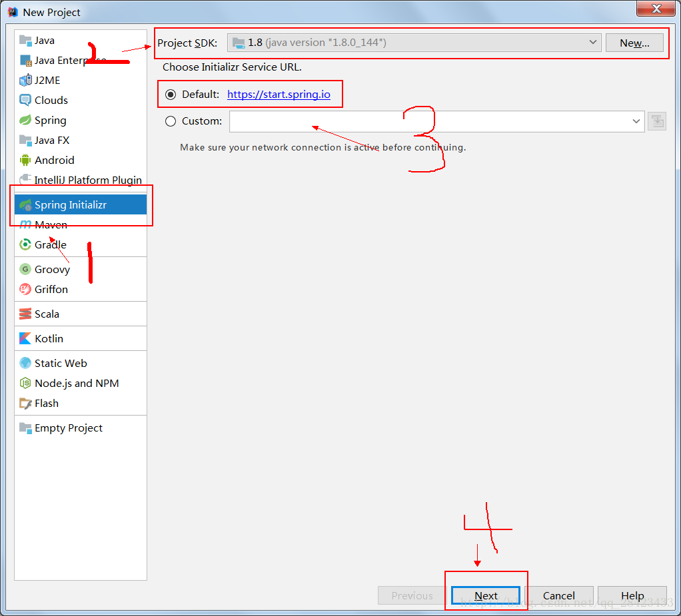Click the Java FX folder icon
This screenshot has height=616, width=681.
[25, 141]
